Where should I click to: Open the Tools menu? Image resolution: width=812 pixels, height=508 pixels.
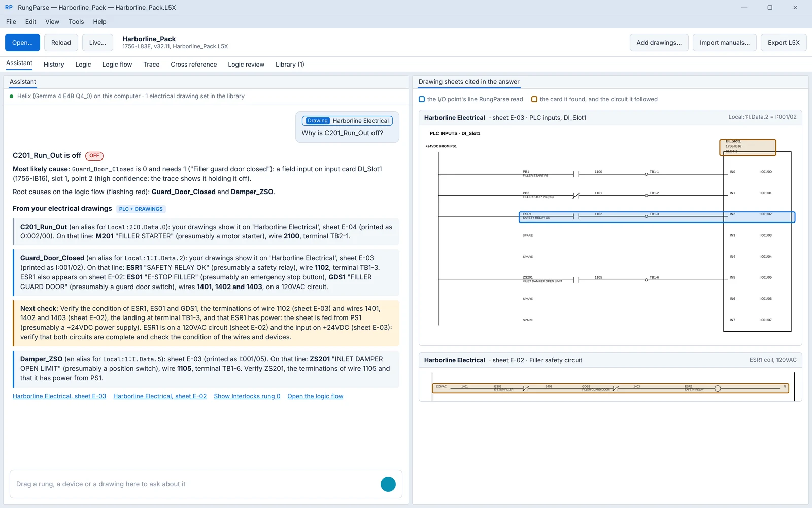pos(76,22)
